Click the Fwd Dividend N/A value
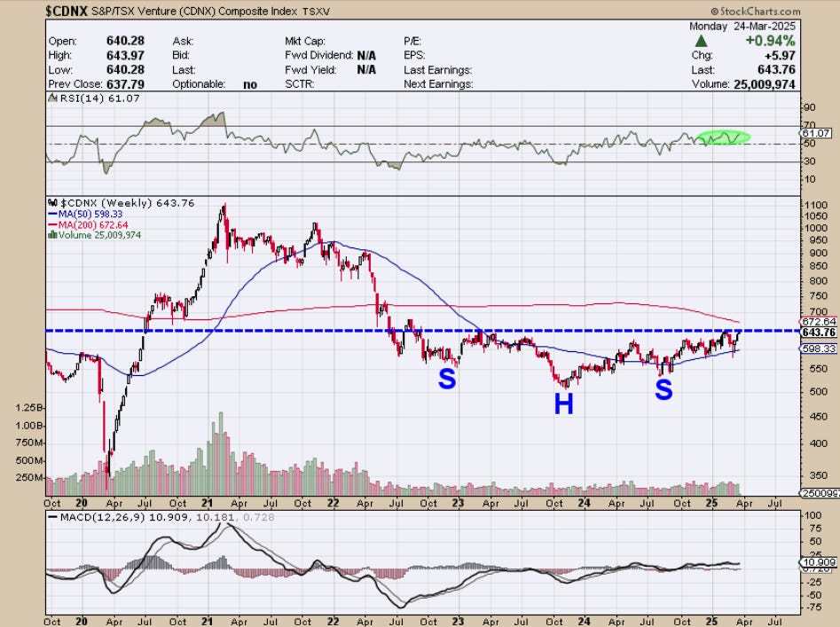 point(366,55)
